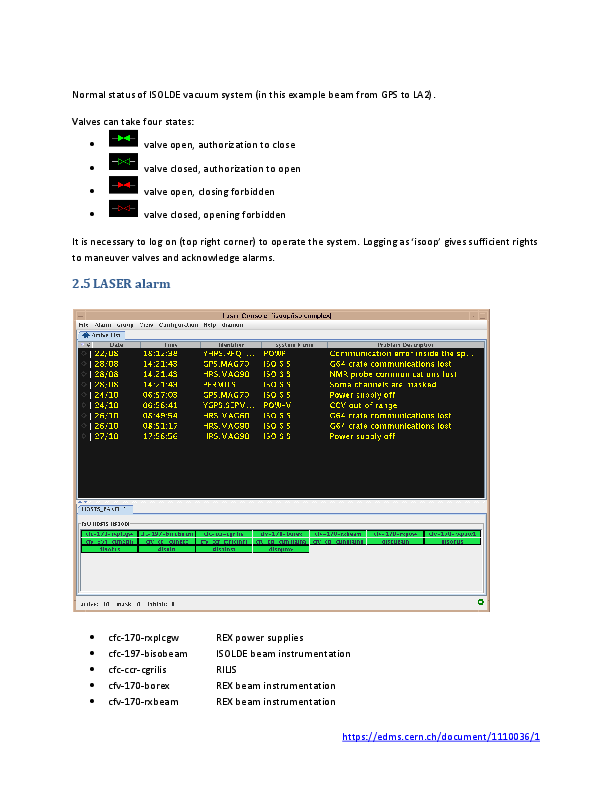Open the File menu in Laser Console

(x=83, y=325)
